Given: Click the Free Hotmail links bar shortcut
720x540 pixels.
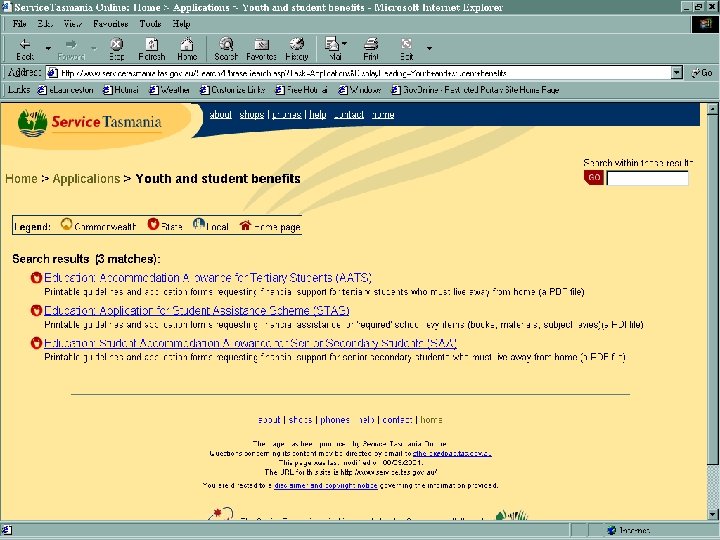Looking at the screenshot, I should tap(301, 90).
